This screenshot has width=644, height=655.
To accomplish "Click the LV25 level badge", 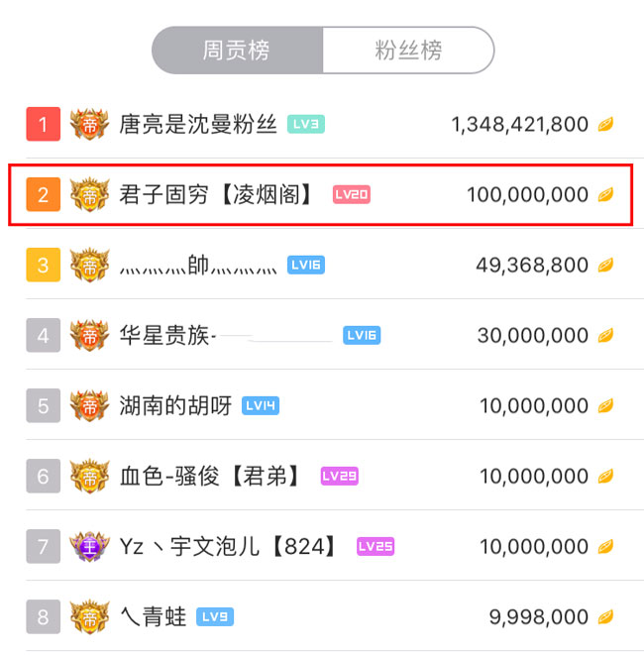I will [x=376, y=546].
